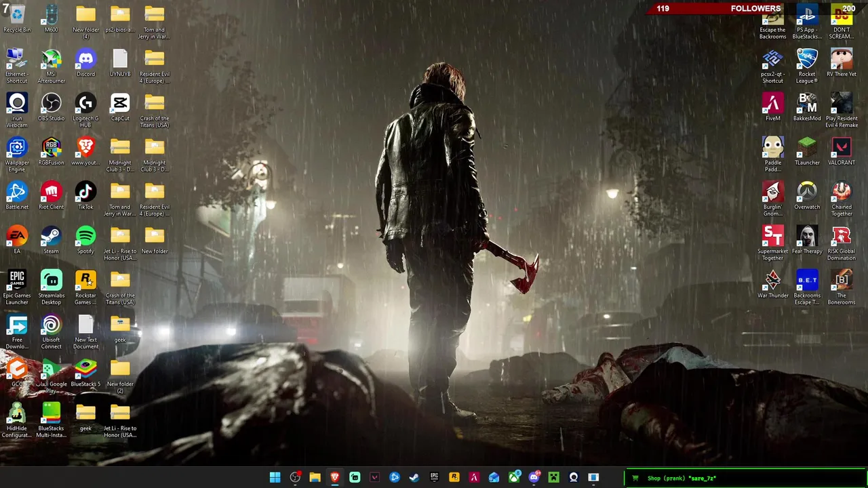The width and height of the screenshot is (868, 488).
Task: Launch Streamlabs Desktop shortcut
Action: click(x=51, y=287)
